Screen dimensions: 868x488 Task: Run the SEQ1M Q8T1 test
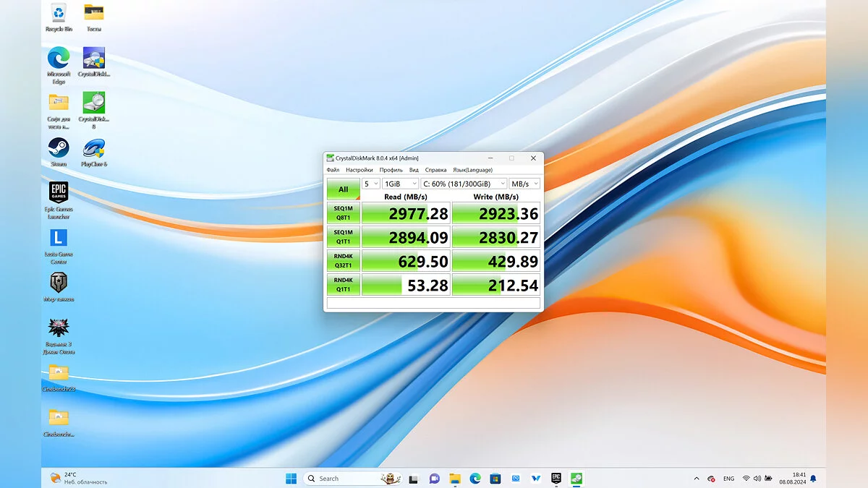click(343, 213)
